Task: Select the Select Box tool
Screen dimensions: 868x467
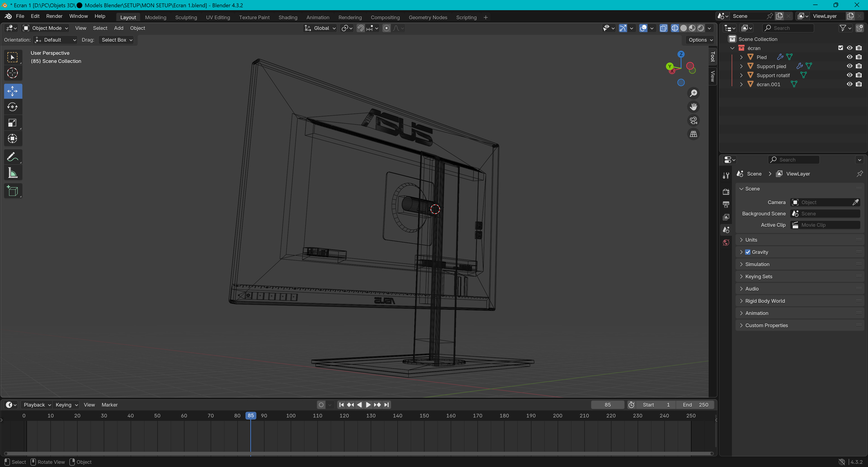Action: [13, 57]
